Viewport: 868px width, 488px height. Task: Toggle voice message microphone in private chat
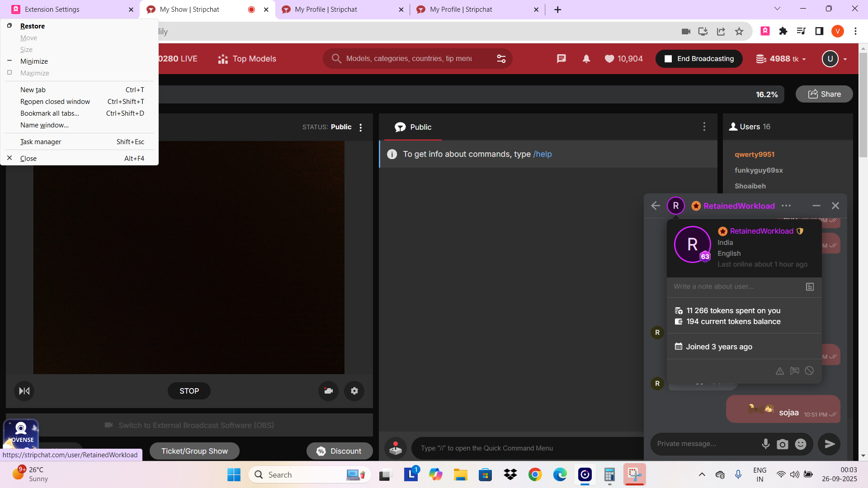tap(765, 444)
